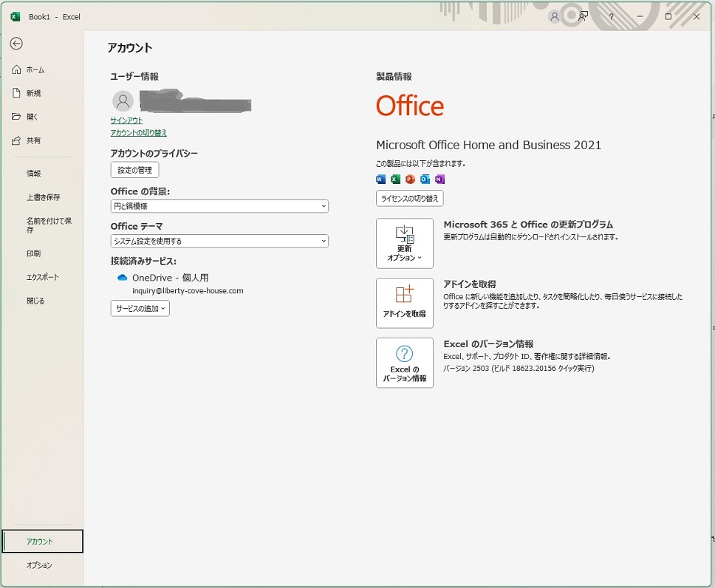
Task: Open the Office の背景 dropdown
Action: point(219,206)
